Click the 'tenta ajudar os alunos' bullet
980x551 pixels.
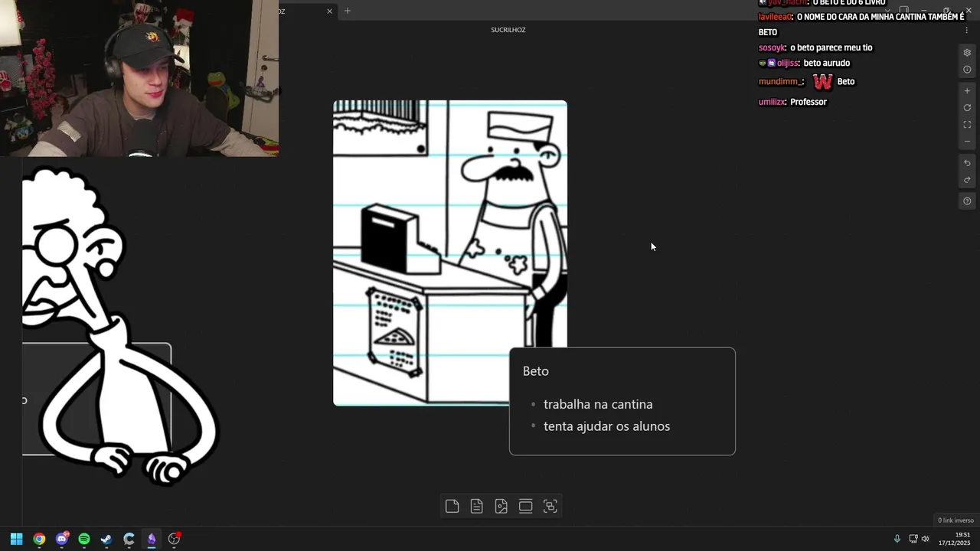tap(606, 426)
